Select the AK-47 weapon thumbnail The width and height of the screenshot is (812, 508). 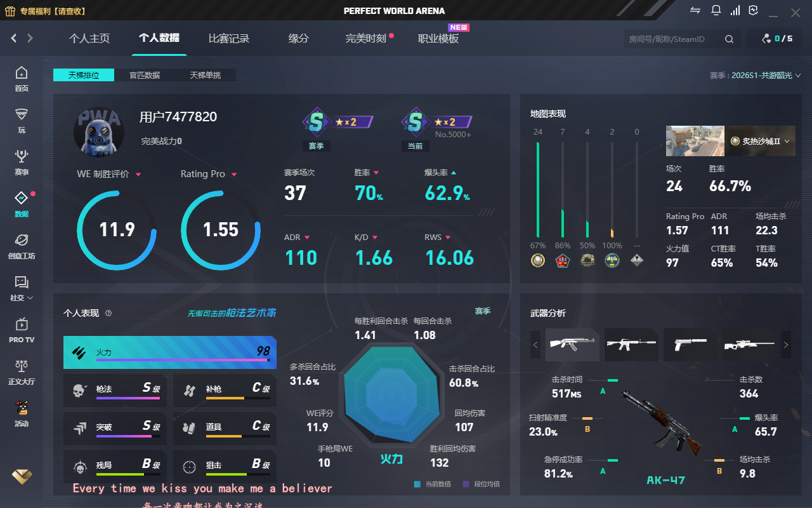tap(572, 344)
